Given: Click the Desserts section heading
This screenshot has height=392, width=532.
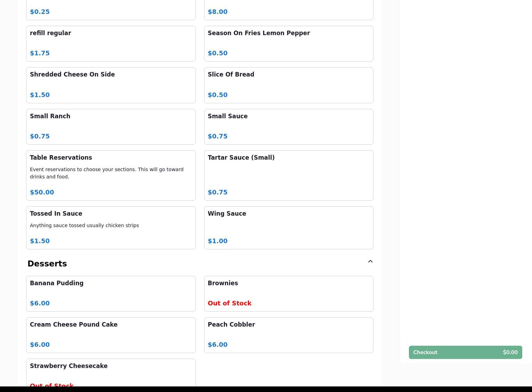Looking at the screenshot, I should [47, 264].
